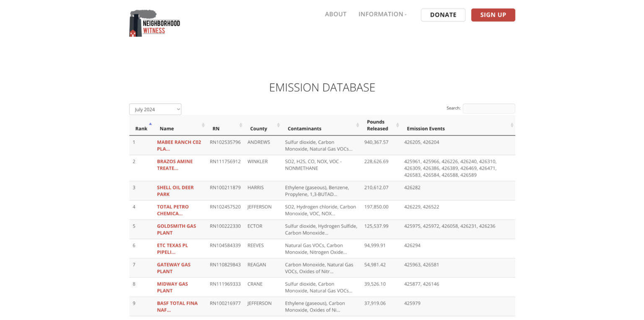Click inside the Search input field
Screen dimensions: 644x320
[489, 108]
